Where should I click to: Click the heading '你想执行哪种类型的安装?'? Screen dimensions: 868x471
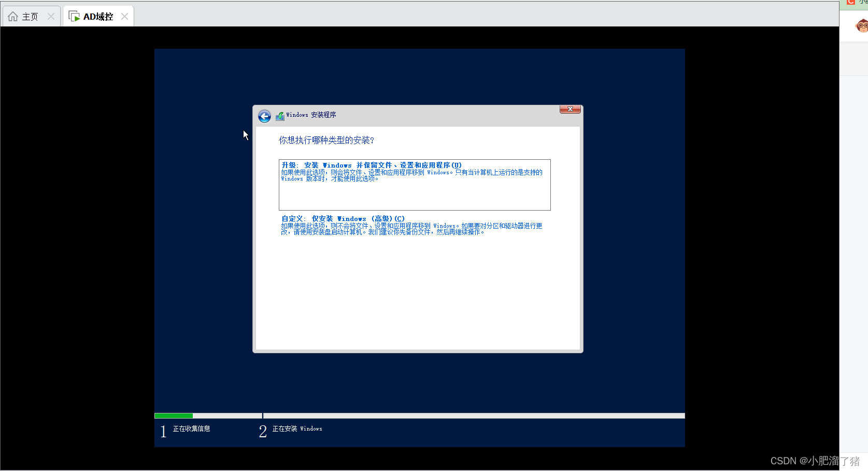coord(326,140)
